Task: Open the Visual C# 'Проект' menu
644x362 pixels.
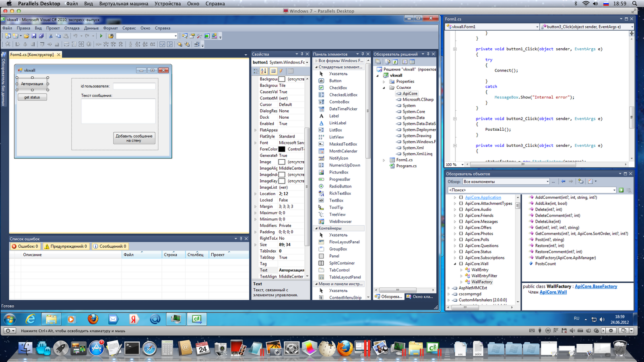Action: 53,28
